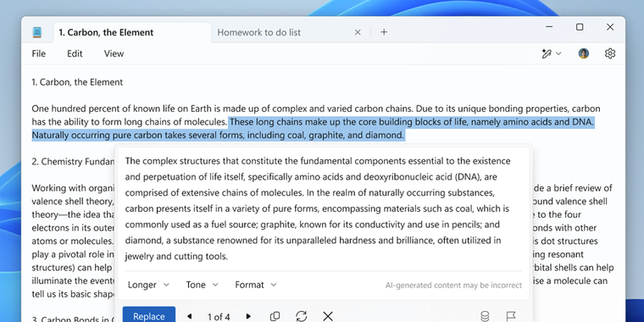Click the '1. Carbon, the Element' heading line
Image resolution: width=644 pixels, height=322 pixels.
click(77, 82)
